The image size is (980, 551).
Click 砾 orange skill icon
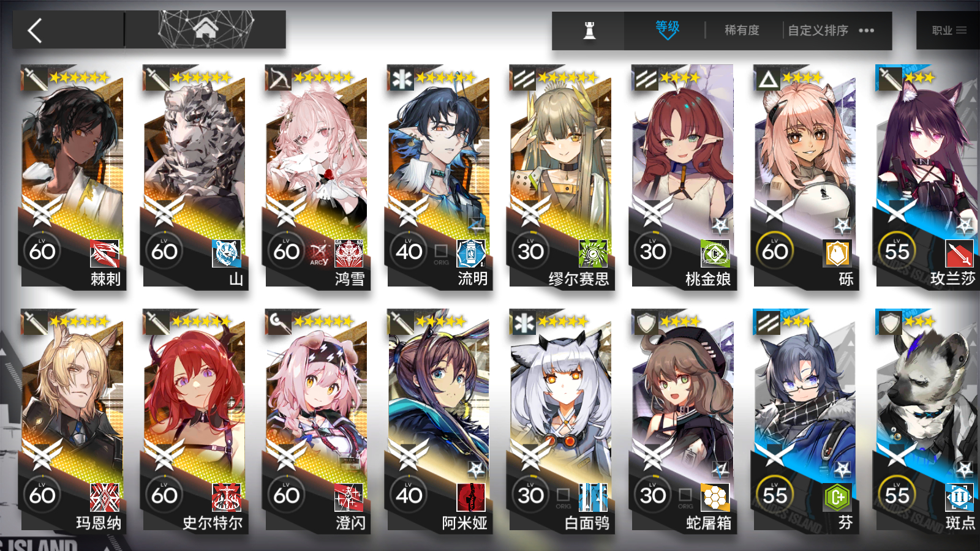(837, 253)
